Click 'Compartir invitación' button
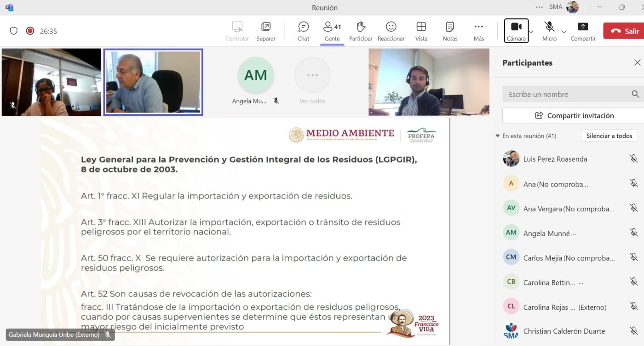 pyautogui.click(x=574, y=115)
